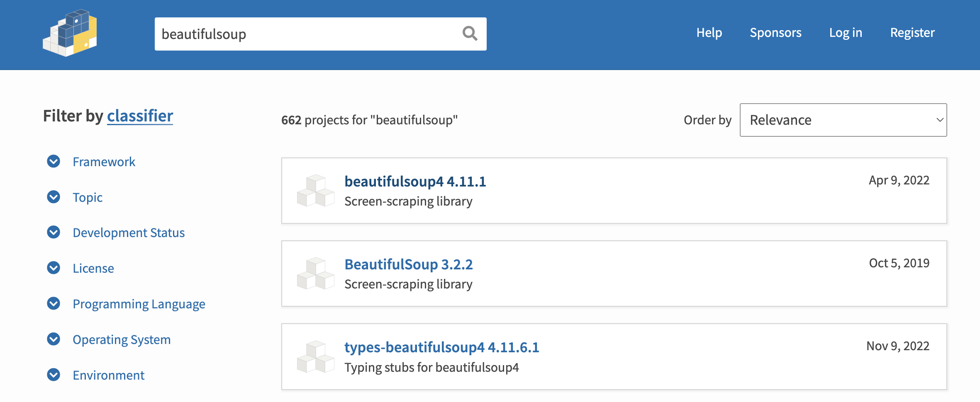Select the License filter label
Screen dimensions: 980x402
pos(93,268)
